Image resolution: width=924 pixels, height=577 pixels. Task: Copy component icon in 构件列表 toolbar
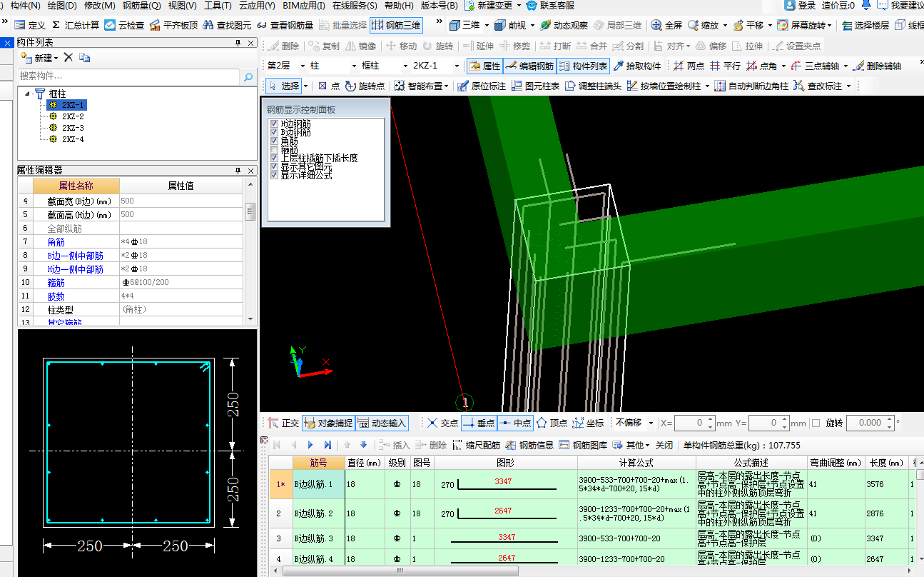85,57
